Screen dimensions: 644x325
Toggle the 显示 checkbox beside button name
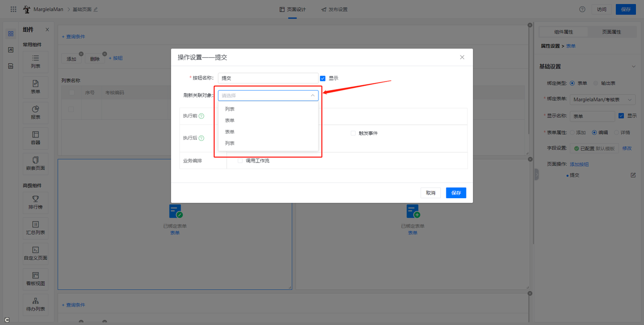click(323, 78)
